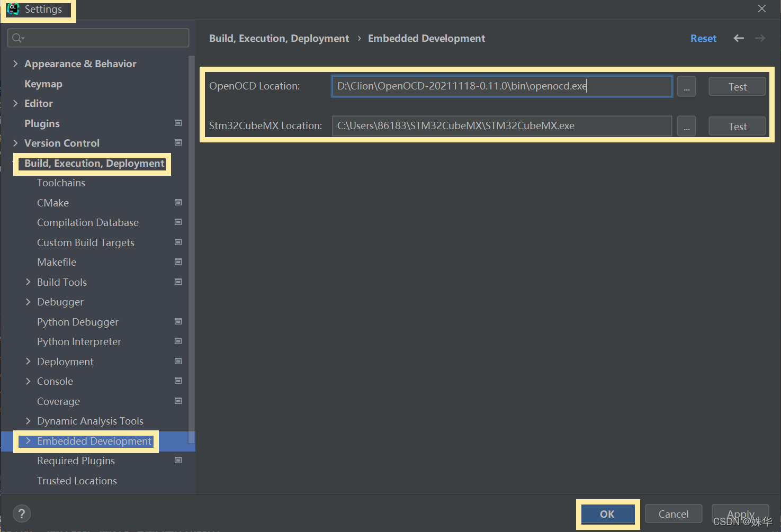
Task: Click the project-level icon beside Required Plugins
Action: [x=178, y=460]
